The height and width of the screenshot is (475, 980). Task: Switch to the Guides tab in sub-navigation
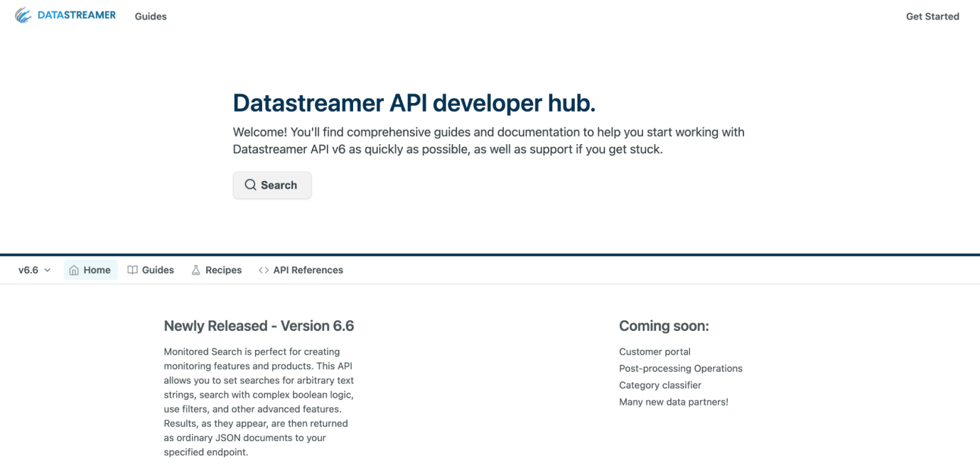pyautogui.click(x=151, y=270)
